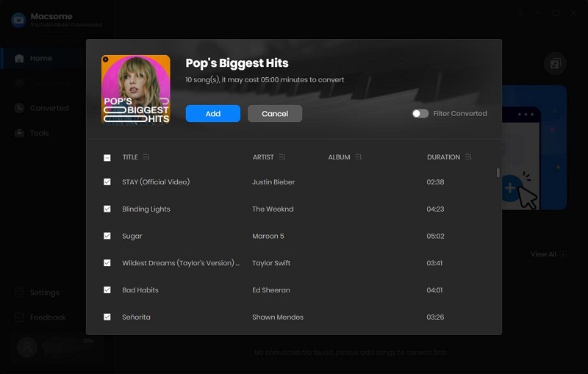Click the Macsome app logo
The width and height of the screenshot is (588, 374).
tap(19, 21)
